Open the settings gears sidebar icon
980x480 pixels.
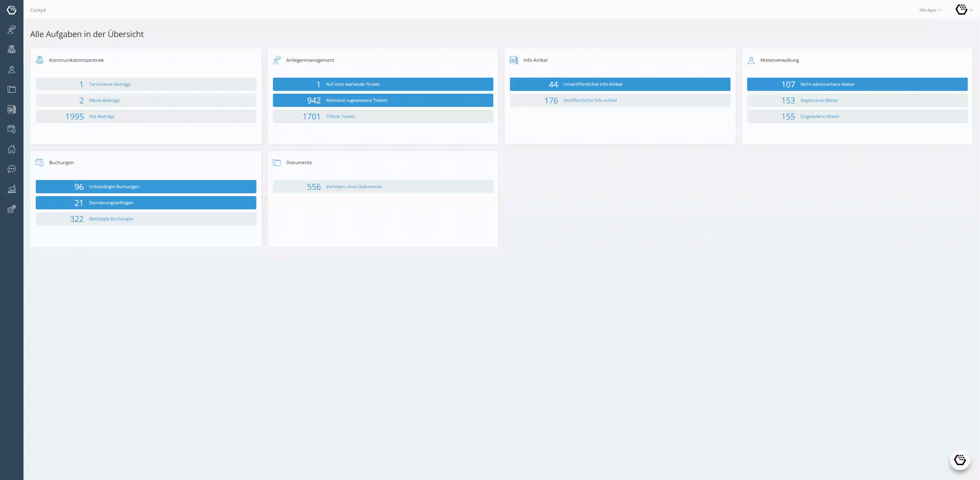[x=11, y=209]
